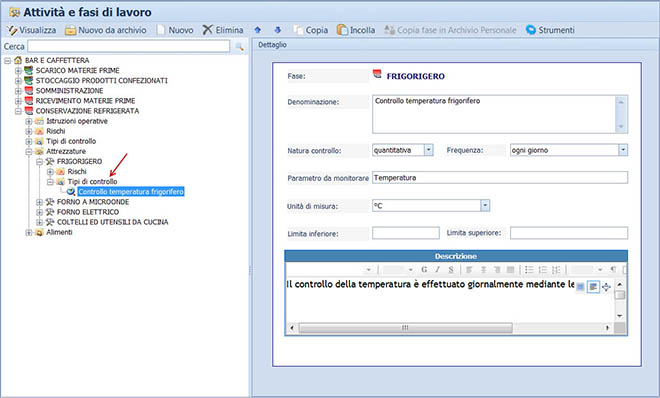Open Natura controllo dropdown
This screenshot has width=660, height=398.
pyautogui.click(x=428, y=150)
